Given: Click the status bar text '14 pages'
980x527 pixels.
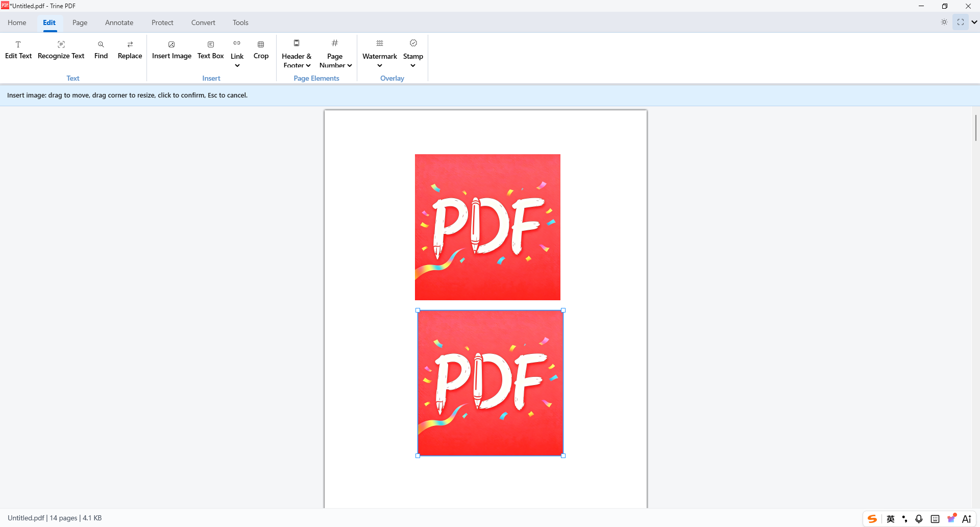Looking at the screenshot, I should click(63, 518).
